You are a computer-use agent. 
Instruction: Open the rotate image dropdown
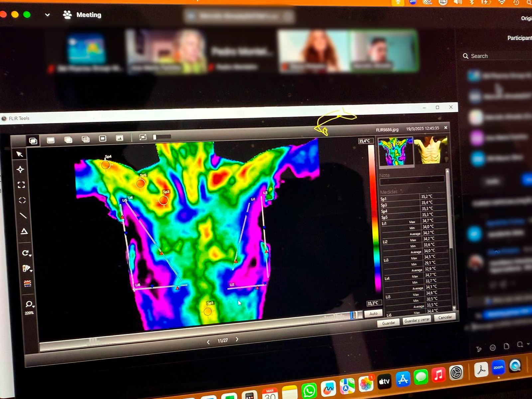[x=26, y=253]
